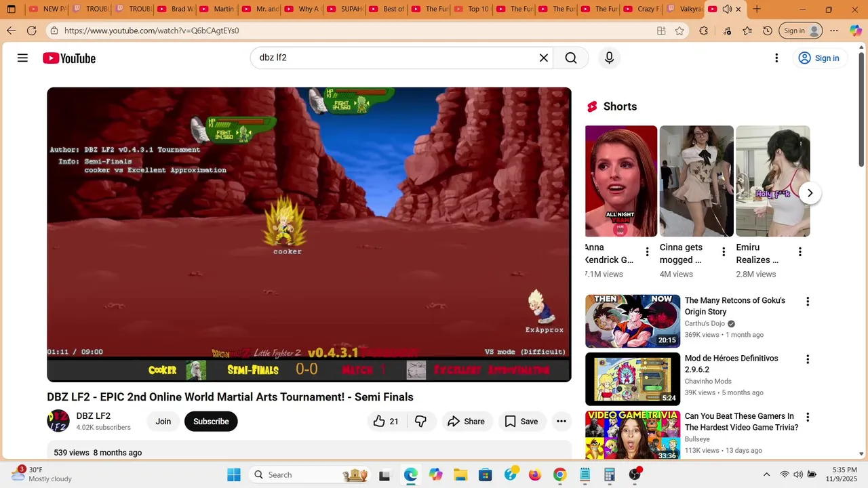The width and height of the screenshot is (868, 488).
Task: Subscribe to DBZ LF2 channel
Action: click(211, 422)
